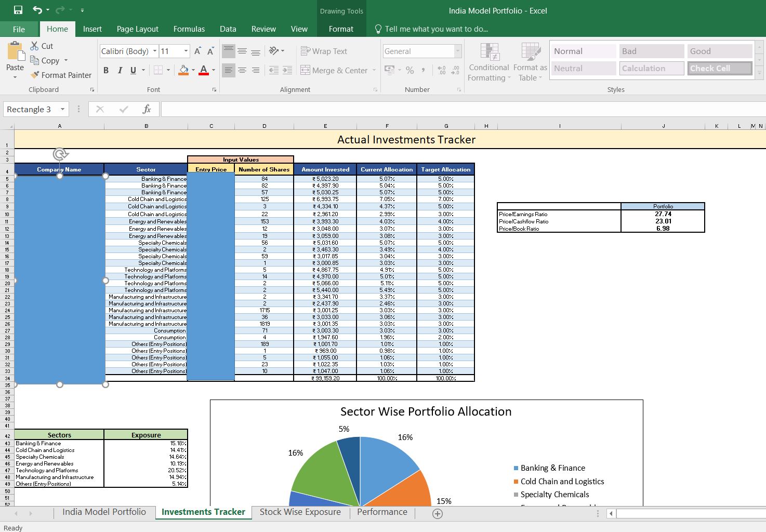Increase font size with large A icon
The width and height of the screenshot is (766, 532).
(x=197, y=51)
